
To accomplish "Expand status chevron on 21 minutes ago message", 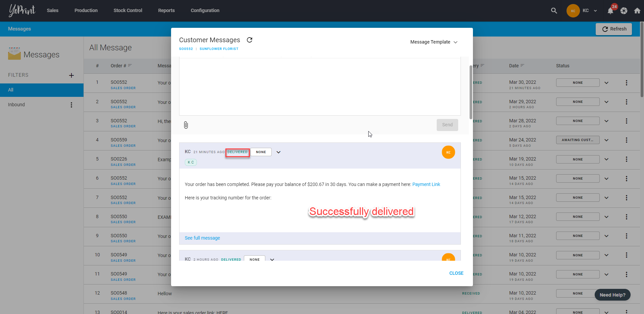I will tap(278, 152).
